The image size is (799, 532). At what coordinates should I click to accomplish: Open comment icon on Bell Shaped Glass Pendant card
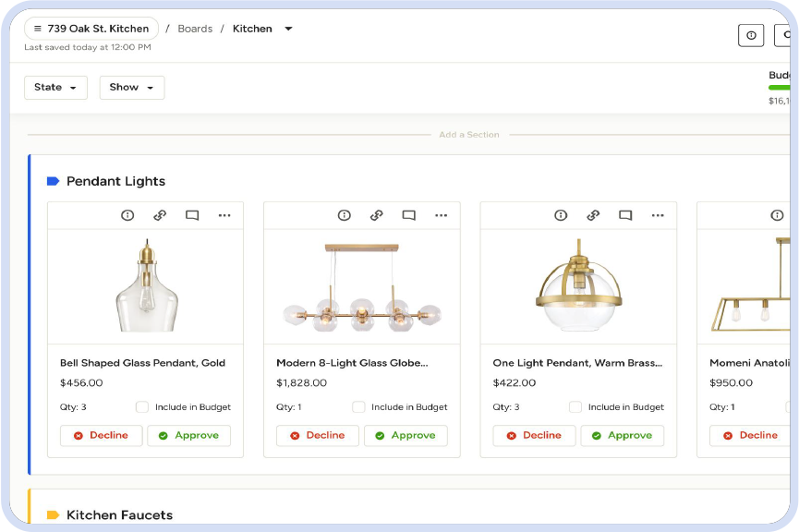click(192, 215)
